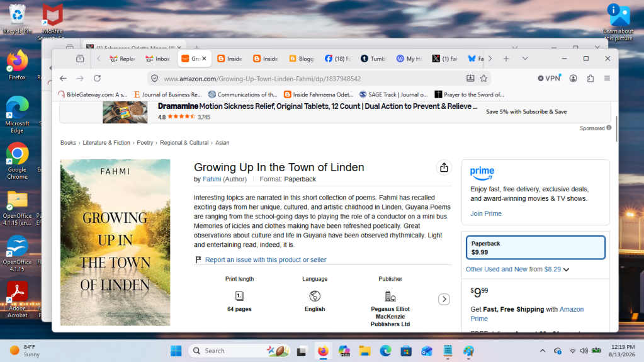Click the Sponsored info icon

(609, 128)
